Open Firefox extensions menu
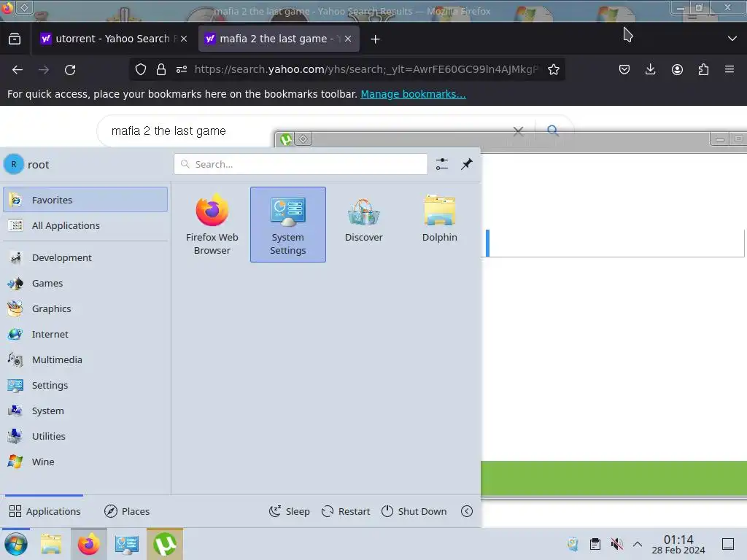The image size is (747, 560). pyautogui.click(x=703, y=69)
